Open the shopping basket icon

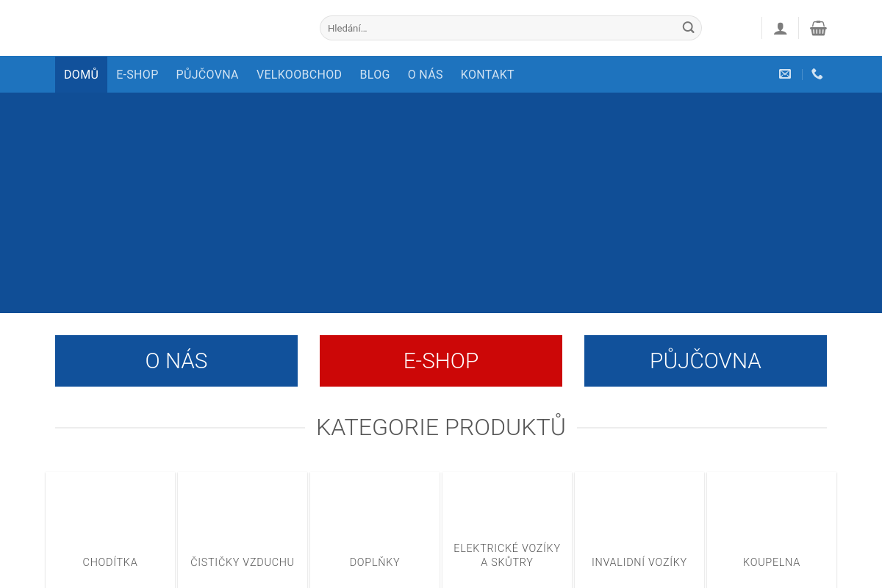818,29
